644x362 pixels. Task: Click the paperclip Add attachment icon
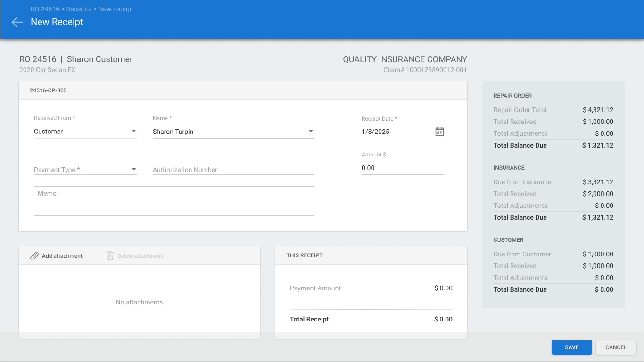[x=34, y=256]
